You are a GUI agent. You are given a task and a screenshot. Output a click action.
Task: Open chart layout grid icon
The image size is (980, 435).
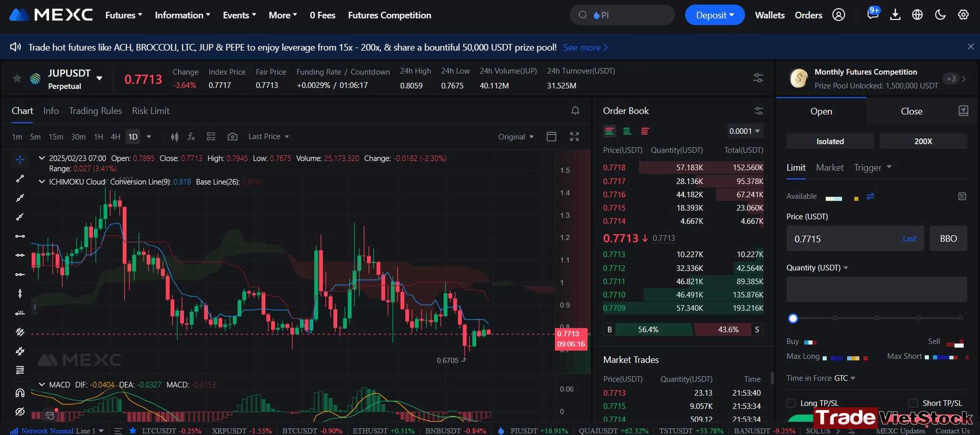pyautogui.click(x=211, y=136)
